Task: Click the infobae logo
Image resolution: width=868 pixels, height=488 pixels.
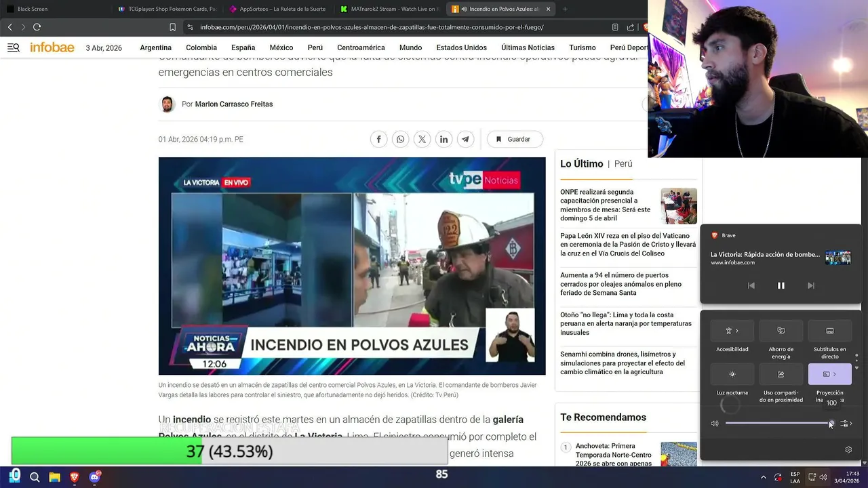Action: [x=52, y=47]
